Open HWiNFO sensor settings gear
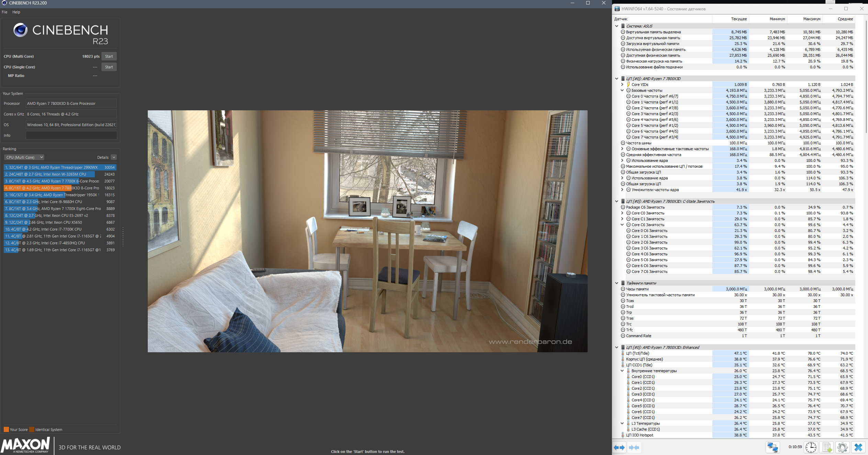The image size is (868, 455). coord(842,447)
